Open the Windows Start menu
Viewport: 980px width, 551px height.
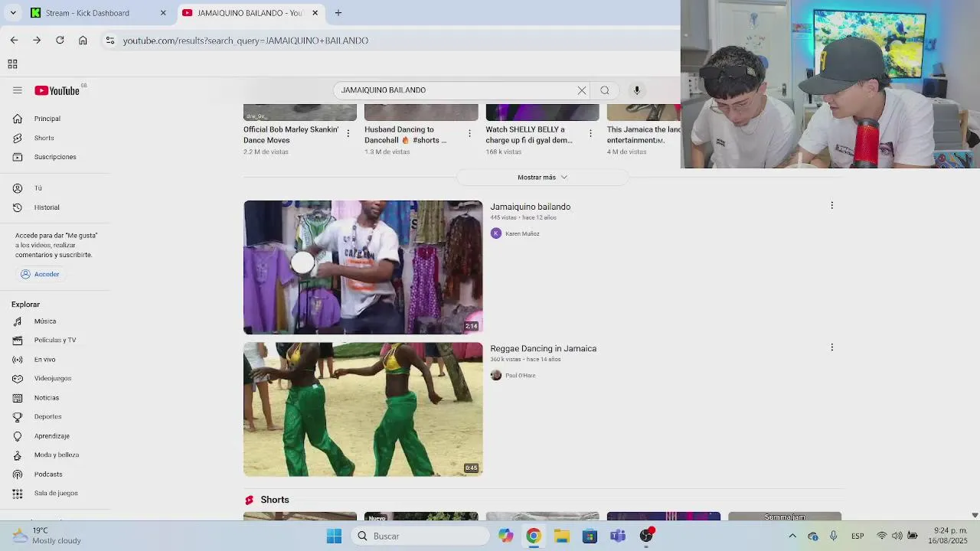tap(334, 536)
